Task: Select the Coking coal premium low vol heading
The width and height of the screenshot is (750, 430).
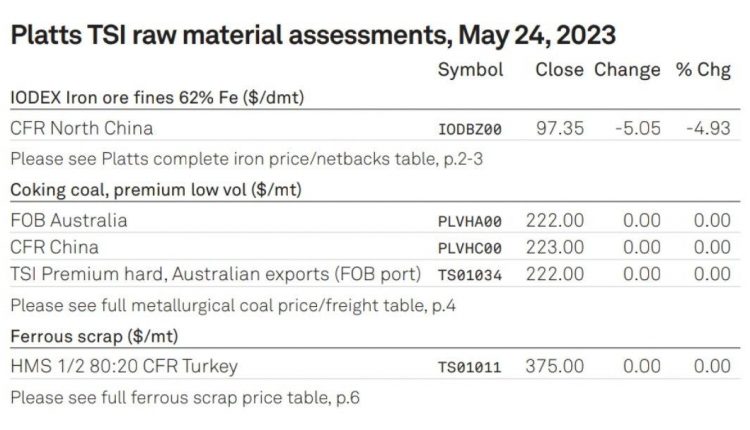Action: click(x=156, y=190)
